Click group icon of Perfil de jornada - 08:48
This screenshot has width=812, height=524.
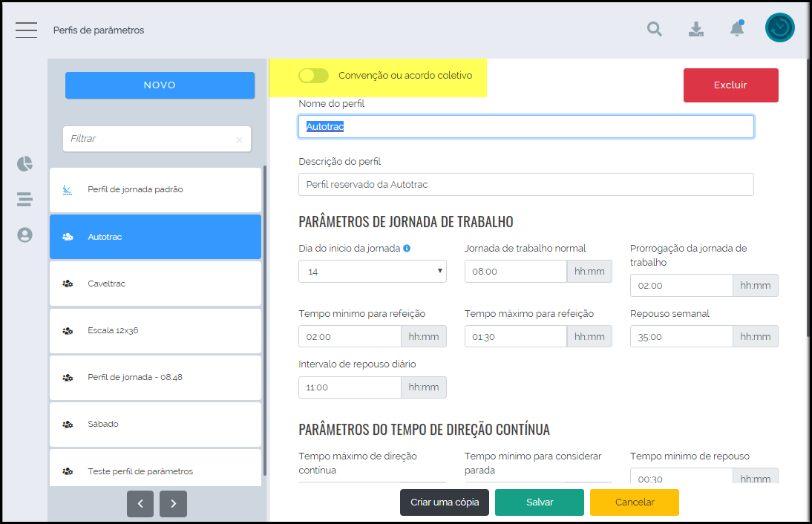click(x=68, y=378)
